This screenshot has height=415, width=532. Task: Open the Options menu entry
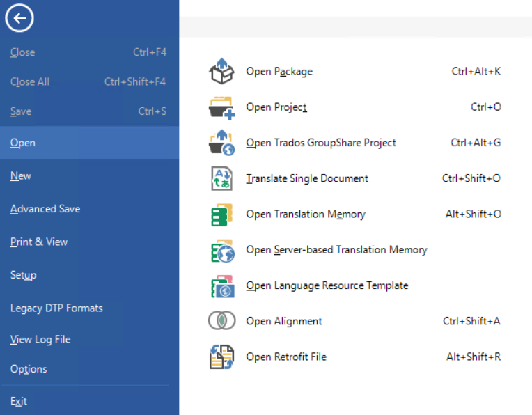pyautogui.click(x=29, y=369)
